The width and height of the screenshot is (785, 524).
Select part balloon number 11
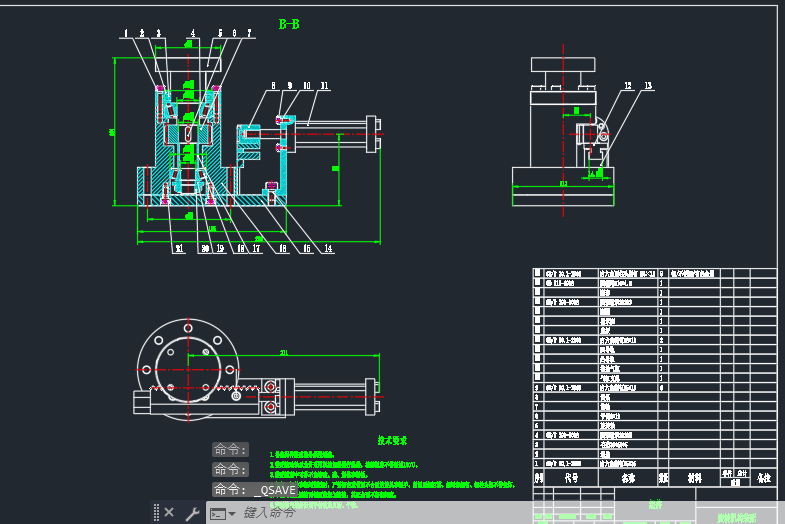(324, 86)
